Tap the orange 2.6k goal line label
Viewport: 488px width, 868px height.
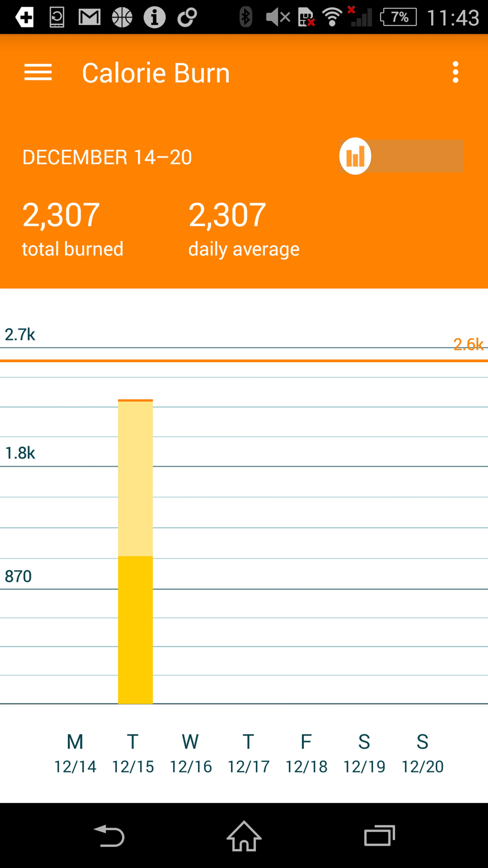468,344
